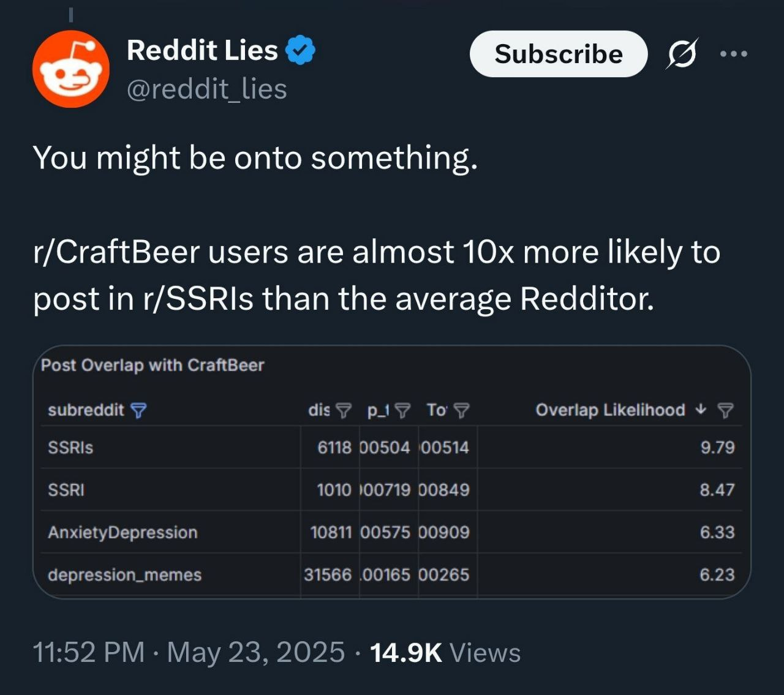This screenshot has height=695, width=784.
Task: Open the Reddit Lies profile avatar
Action: pos(71,69)
